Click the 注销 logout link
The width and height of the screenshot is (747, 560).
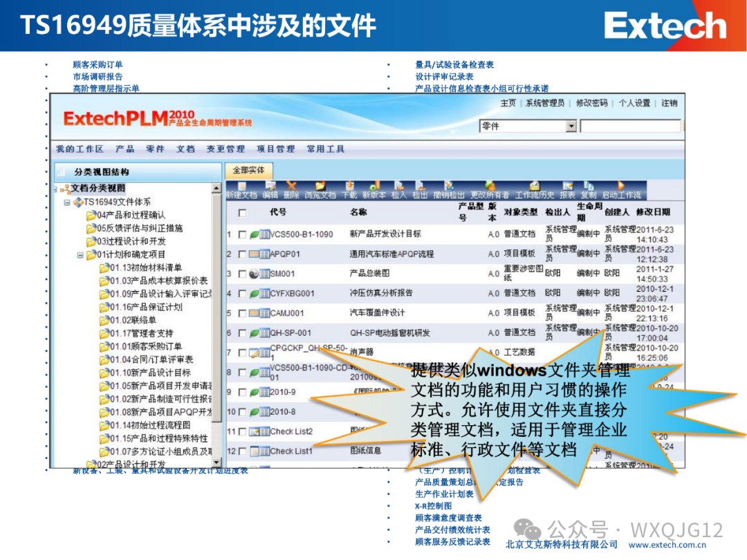tap(670, 103)
